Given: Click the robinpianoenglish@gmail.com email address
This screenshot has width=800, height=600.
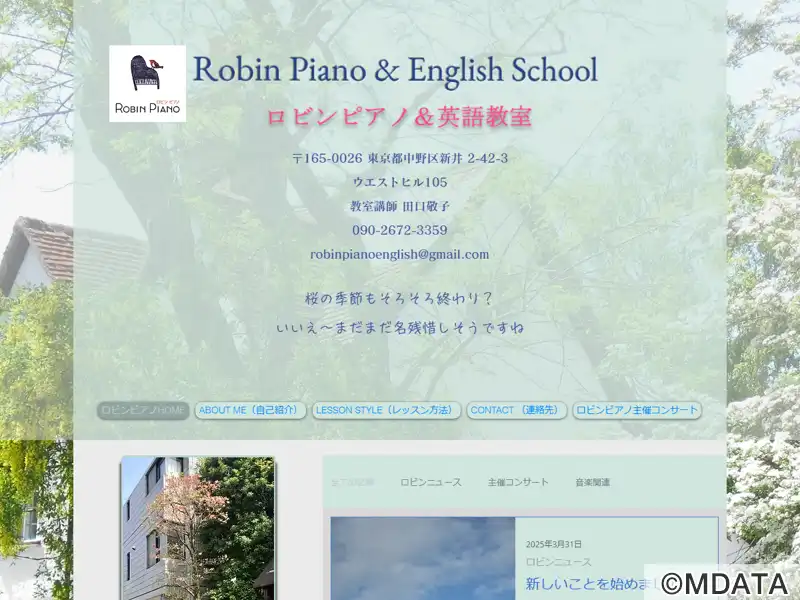Looking at the screenshot, I should click(x=399, y=254).
